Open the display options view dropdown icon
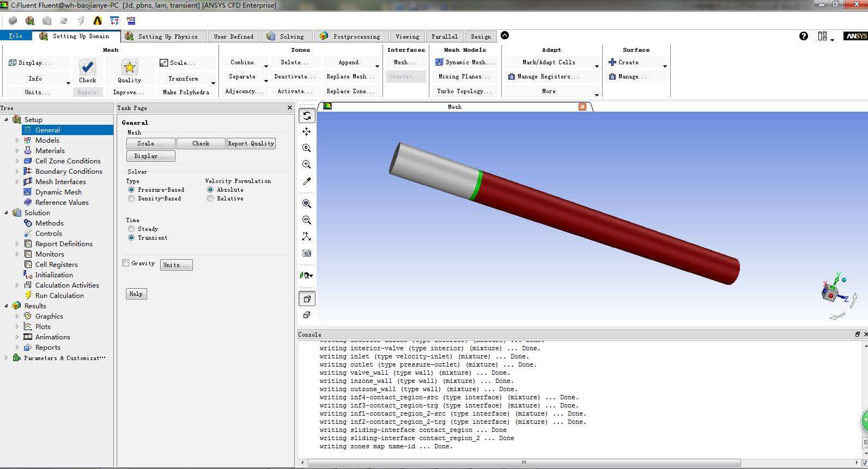Screen dimensions: 868x469 coord(307,276)
